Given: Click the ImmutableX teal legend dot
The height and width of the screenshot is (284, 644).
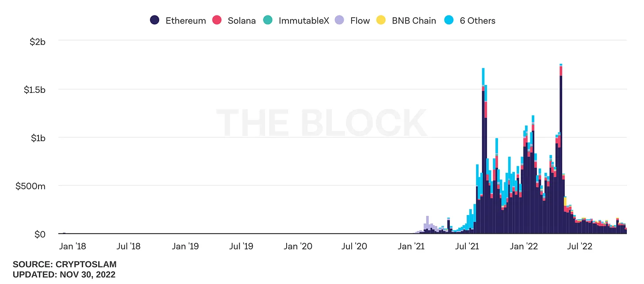Looking at the screenshot, I should pyautogui.click(x=268, y=20).
